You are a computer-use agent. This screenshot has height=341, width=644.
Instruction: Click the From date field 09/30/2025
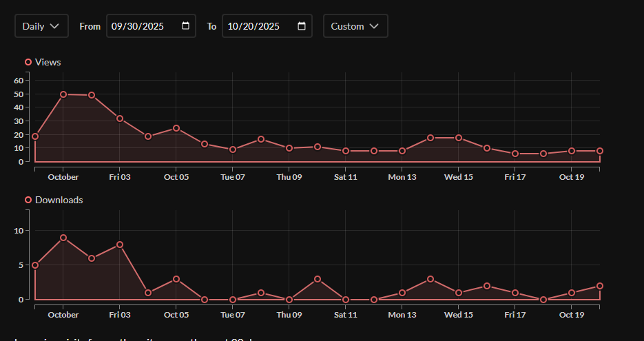[151, 26]
